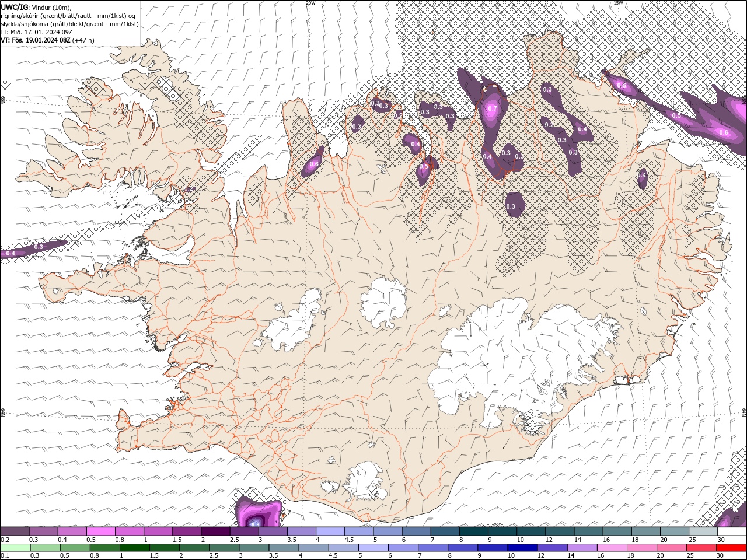Click the '0.2' precipitation value on the map
Viewport: 747px width, 560px height.
click(549, 125)
